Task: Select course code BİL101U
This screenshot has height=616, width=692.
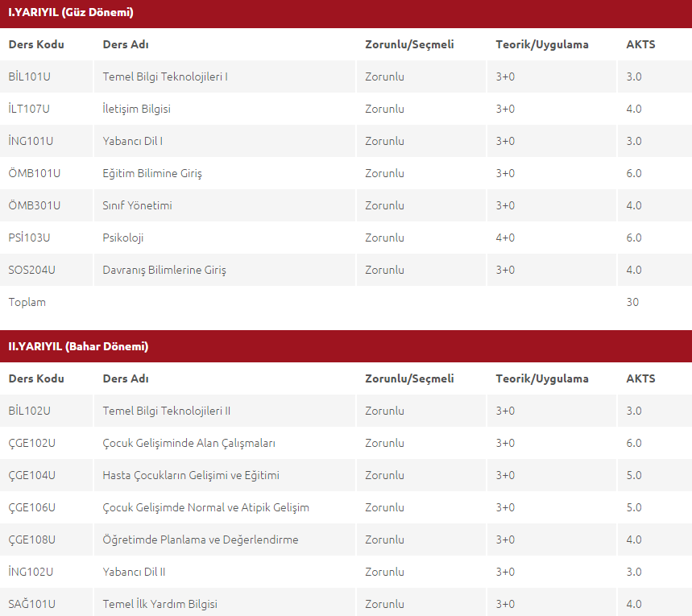Action: tap(29, 76)
